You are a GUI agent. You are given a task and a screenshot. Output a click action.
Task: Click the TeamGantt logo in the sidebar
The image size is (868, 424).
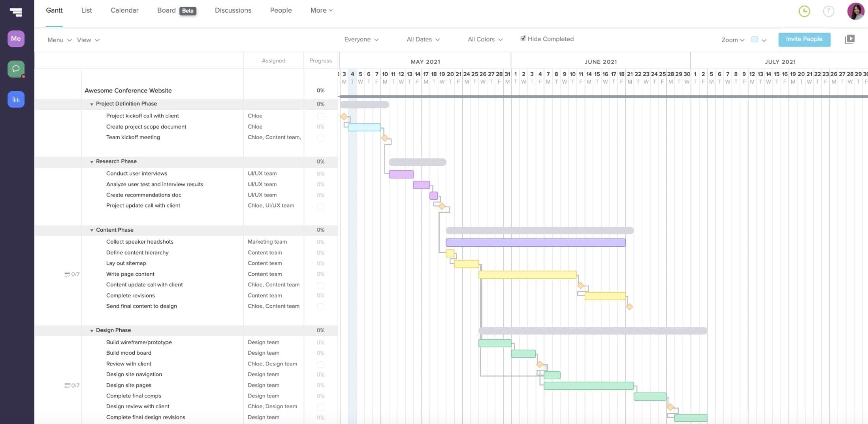(16, 13)
